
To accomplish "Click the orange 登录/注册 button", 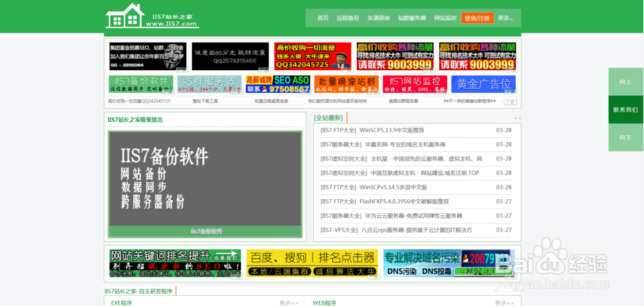I will (477, 18).
